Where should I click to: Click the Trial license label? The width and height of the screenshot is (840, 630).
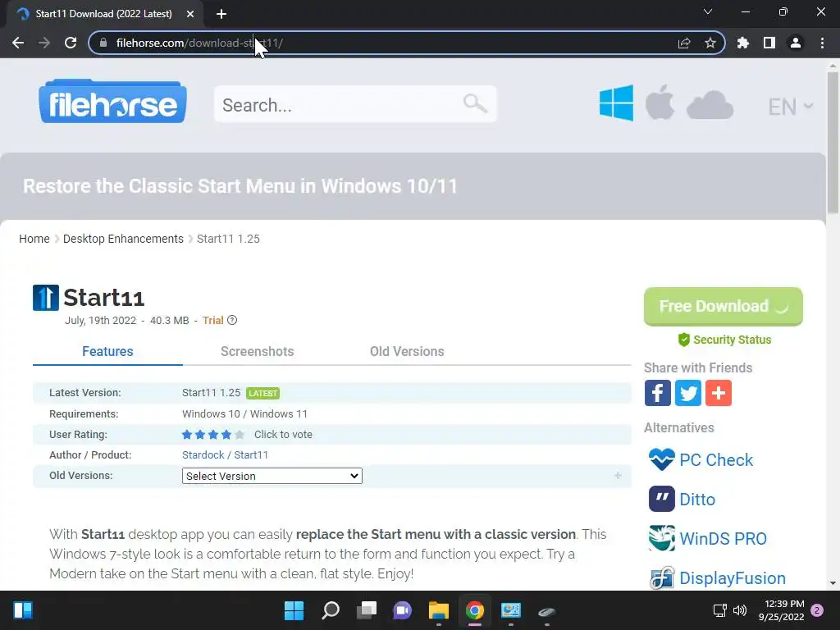click(x=212, y=321)
